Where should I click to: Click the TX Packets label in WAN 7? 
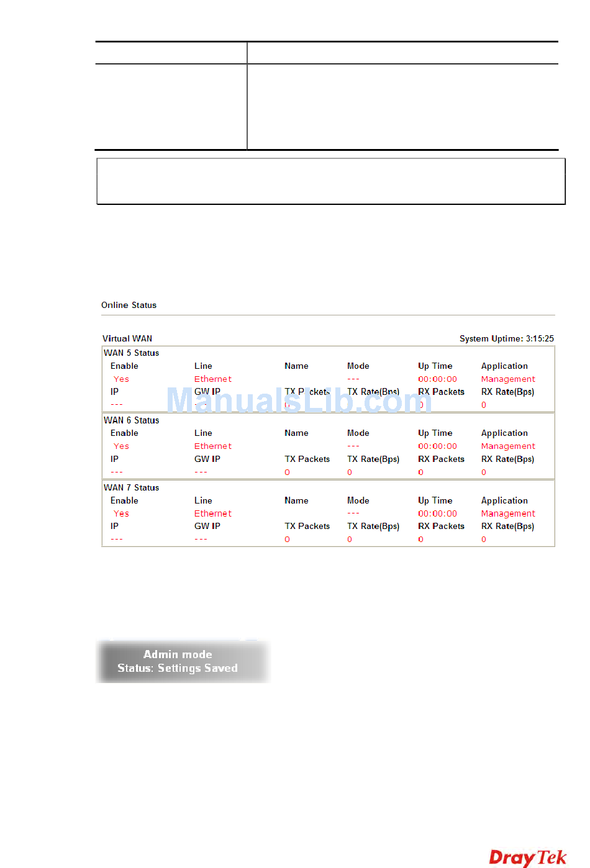307,526
